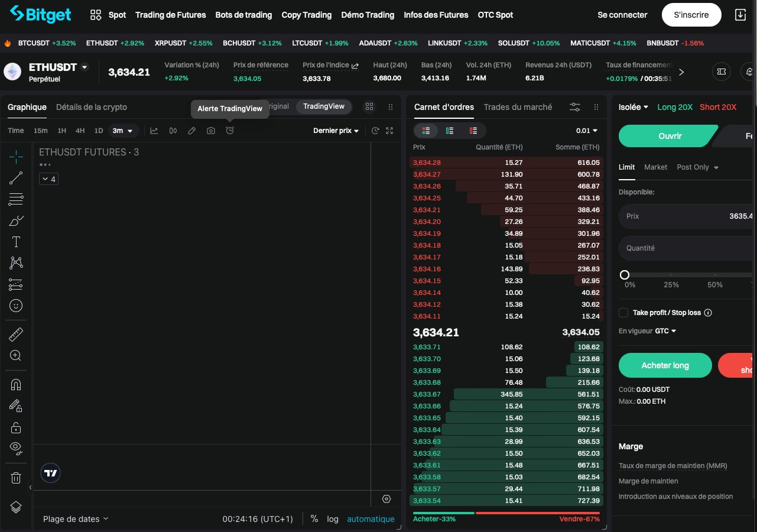Switch to the Trades du marché tab
This screenshot has width=757, height=532.
click(x=518, y=107)
